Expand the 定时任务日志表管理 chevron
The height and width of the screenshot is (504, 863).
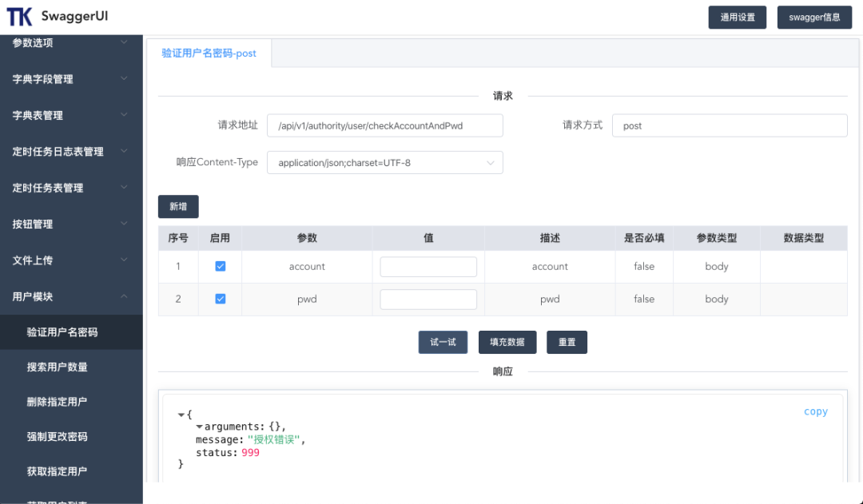click(124, 151)
